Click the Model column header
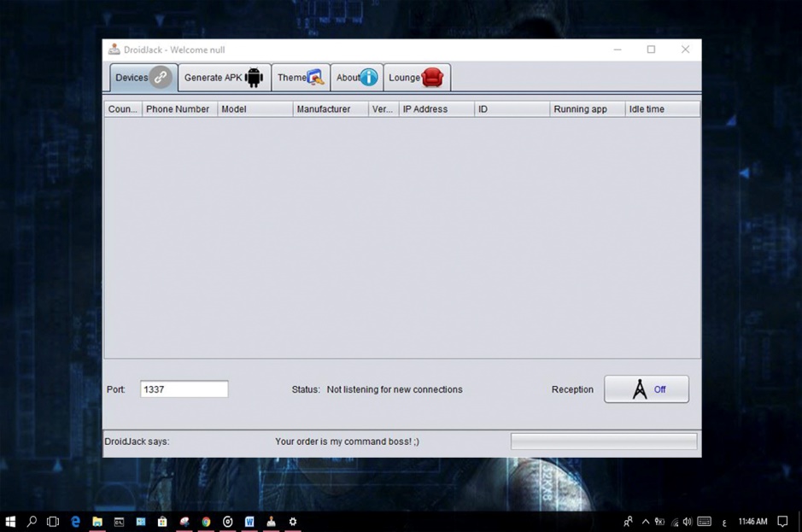802x532 pixels. click(x=255, y=109)
